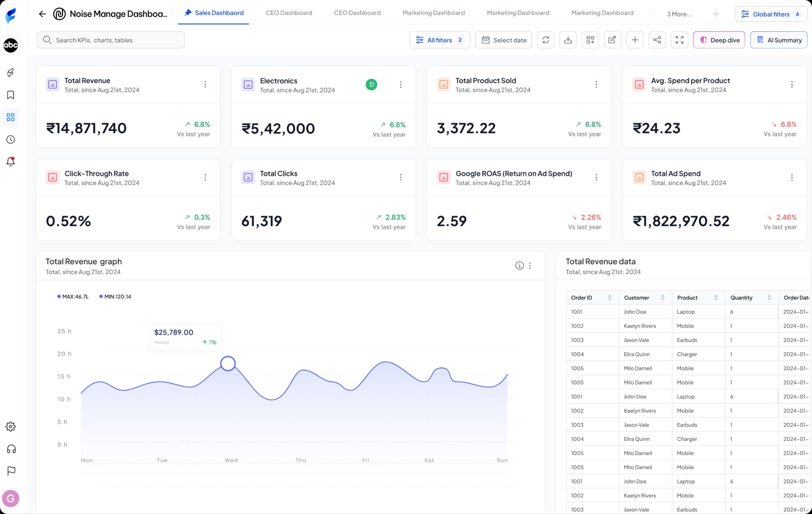Image resolution: width=812 pixels, height=514 pixels.
Task: Open the kebab menu on Total Revenue card
Action: [205, 84]
